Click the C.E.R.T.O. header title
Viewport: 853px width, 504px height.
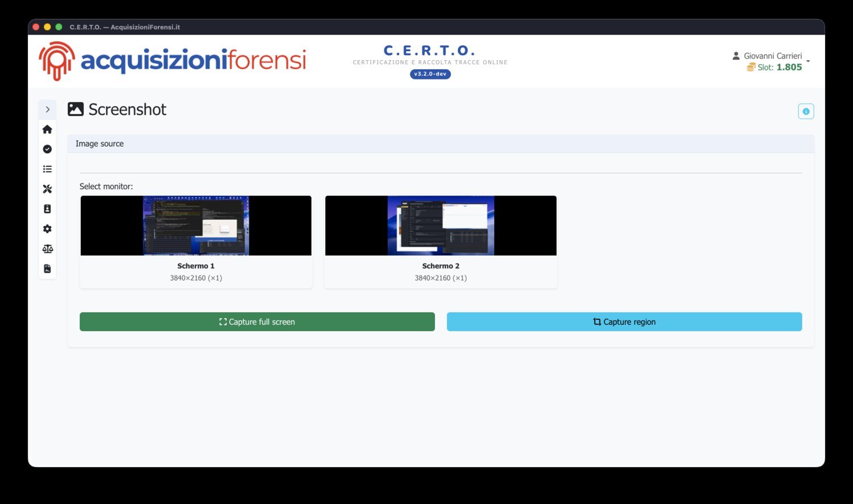430,51
